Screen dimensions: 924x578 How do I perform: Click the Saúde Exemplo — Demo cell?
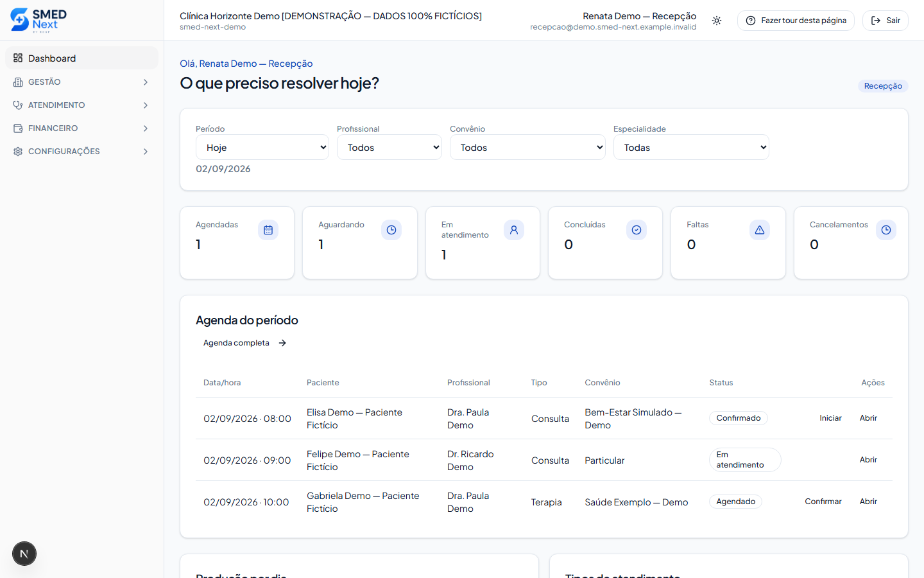tap(637, 502)
